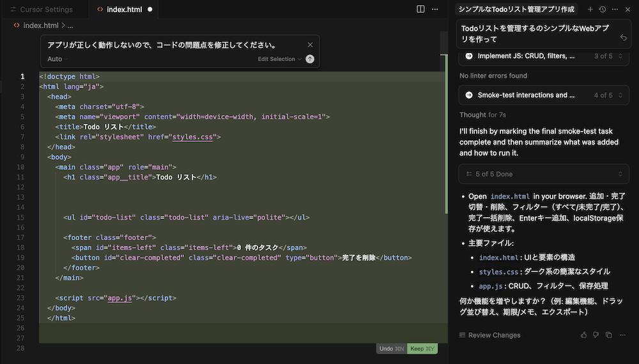This screenshot has width=639, height=364.
Task: Give thumbs down to the response
Action: coord(596,335)
